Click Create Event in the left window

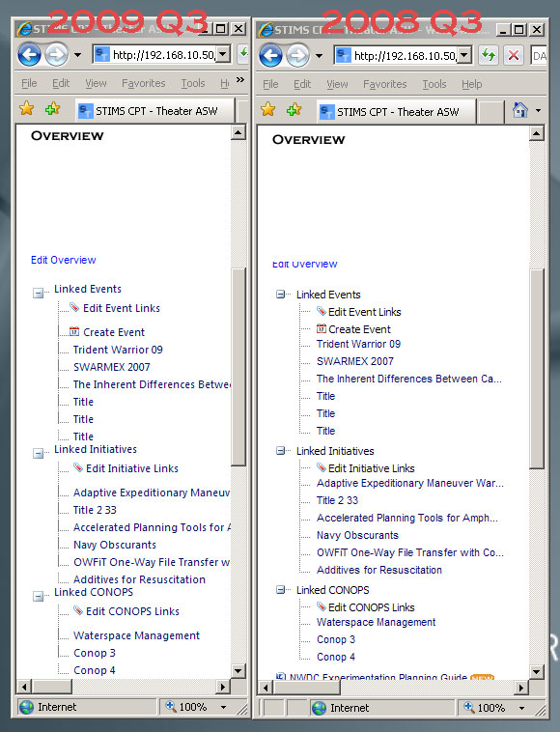[114, 332]
